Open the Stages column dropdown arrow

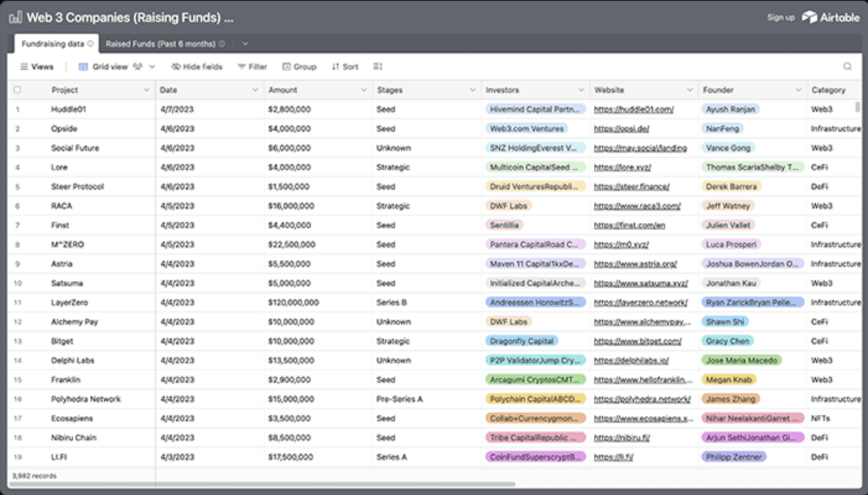[472, 90]
